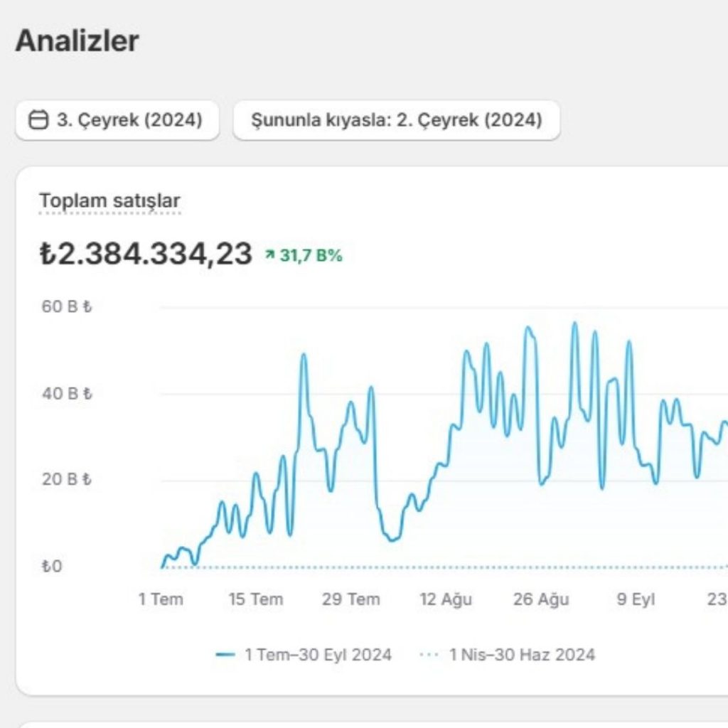This screenshot has height=728, width=728.
Task: Click the ₺2.384.334,23 total sales figure
Action: (x=146, y=254)
